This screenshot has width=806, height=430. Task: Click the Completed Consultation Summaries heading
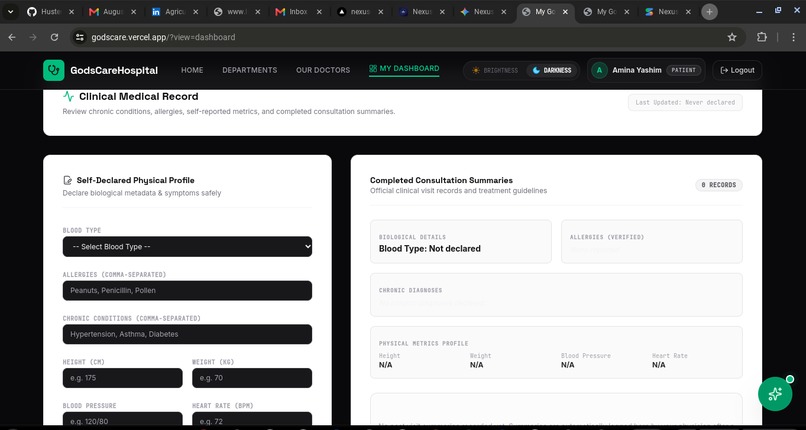[x=441, y=180]
